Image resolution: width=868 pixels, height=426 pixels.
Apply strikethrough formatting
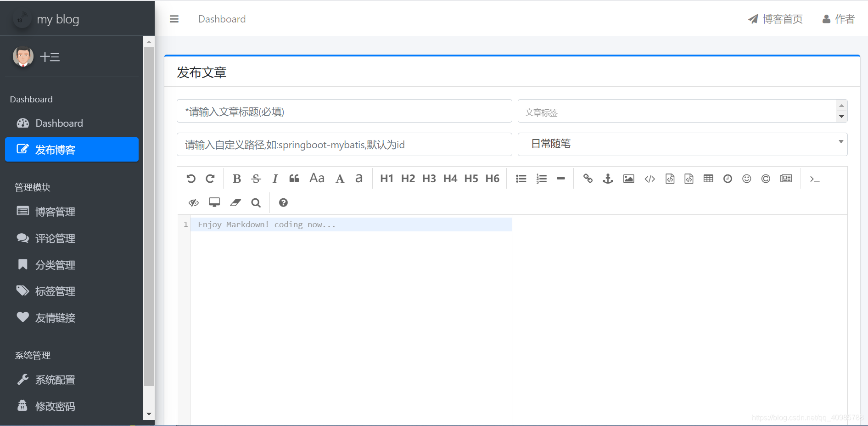(x=256, y=179)
